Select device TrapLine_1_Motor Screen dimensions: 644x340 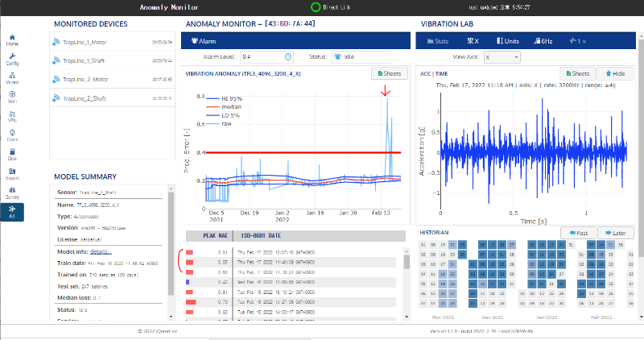112,42
